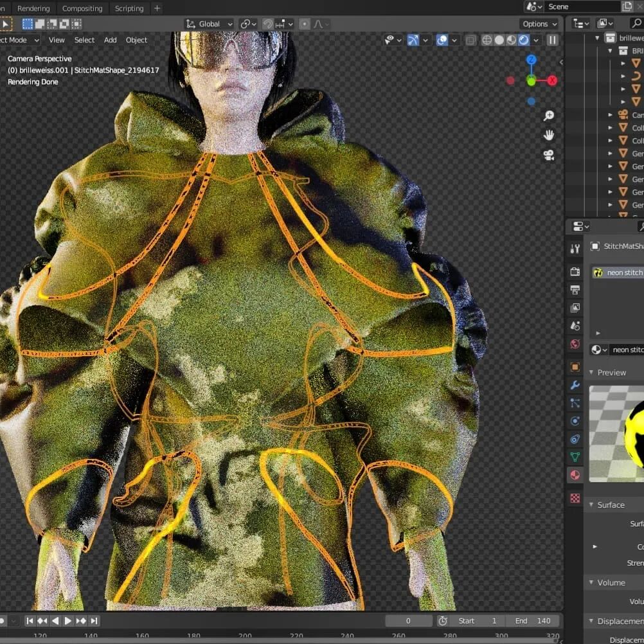
Task: Open the View menu
Action: (57, 40)
